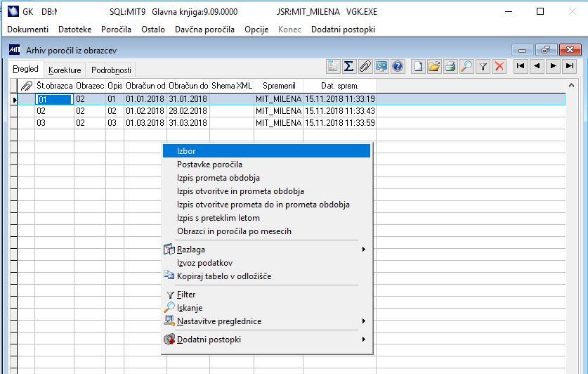Click paperclip column header icon in grid
The image size is (588, 374).
[x=26, y=86]
